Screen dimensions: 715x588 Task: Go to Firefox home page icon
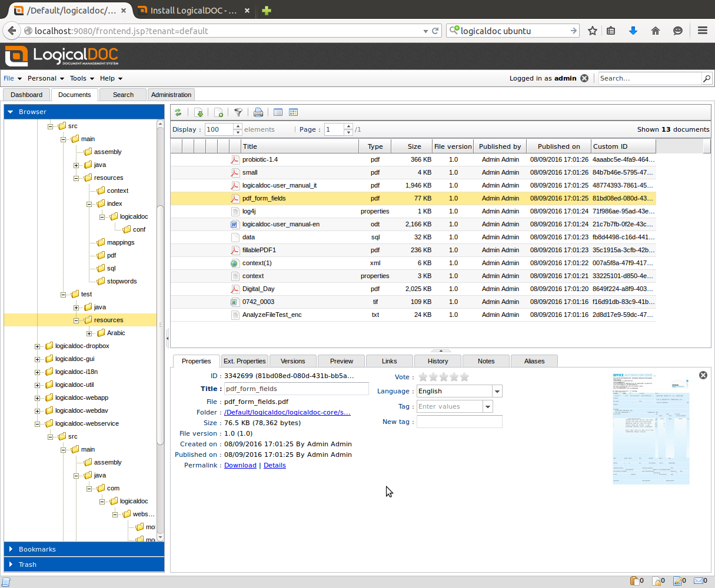point(656,31)
